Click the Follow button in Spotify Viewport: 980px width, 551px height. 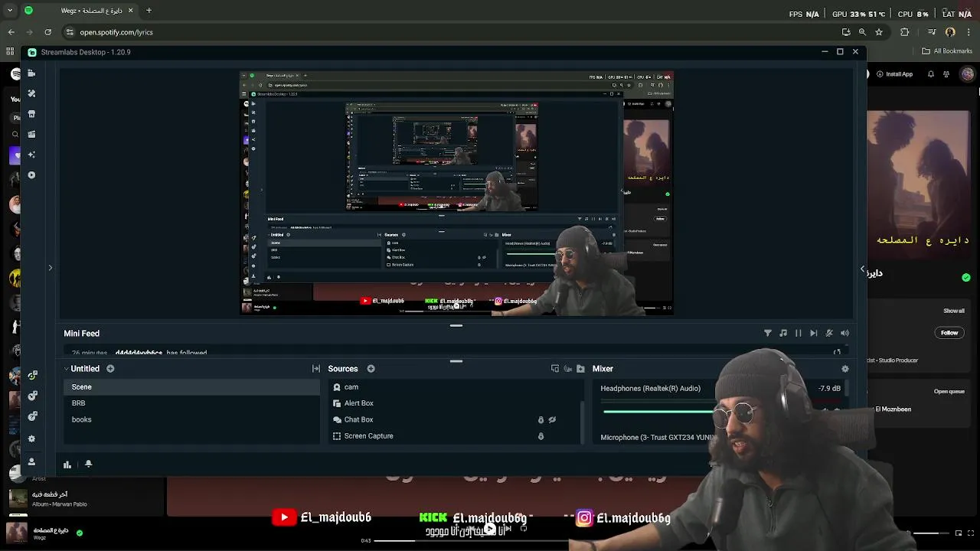pos(949,333)
